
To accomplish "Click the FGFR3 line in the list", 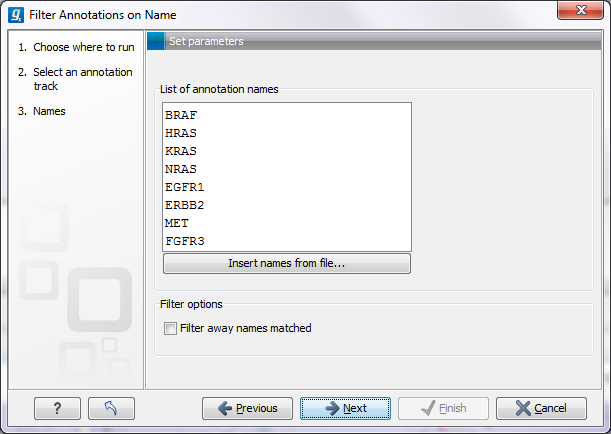I will tap(185, 241).
